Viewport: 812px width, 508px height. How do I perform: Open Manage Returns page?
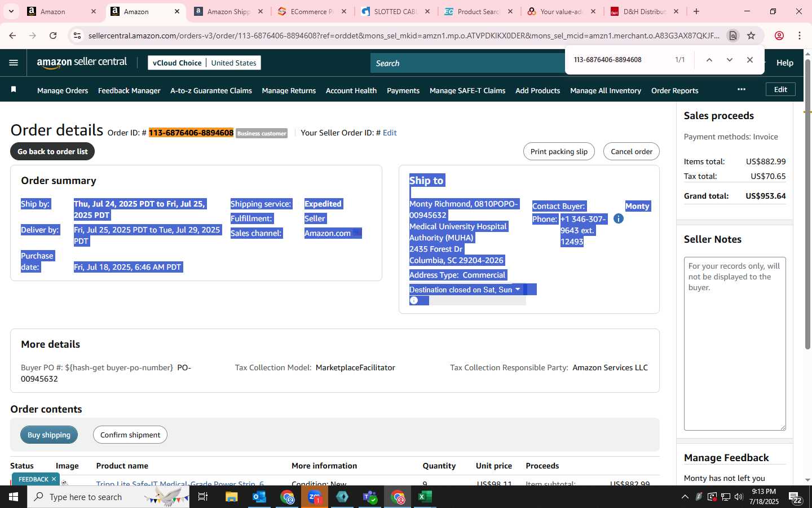click(289, 90)
